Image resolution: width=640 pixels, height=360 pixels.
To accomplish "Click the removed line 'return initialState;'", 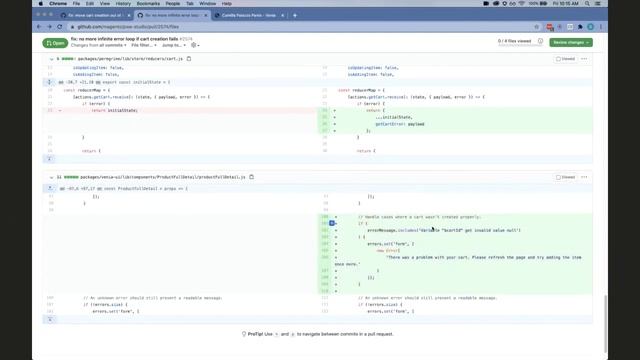I will pos(114,110).
